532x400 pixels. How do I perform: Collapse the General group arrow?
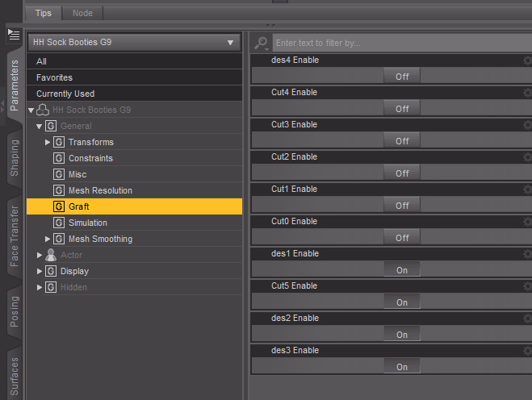point(40,127)
